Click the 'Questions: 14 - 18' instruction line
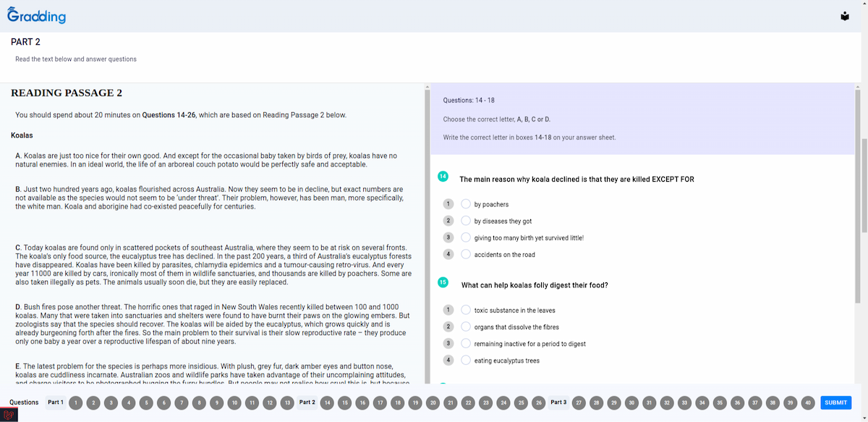 469,101
